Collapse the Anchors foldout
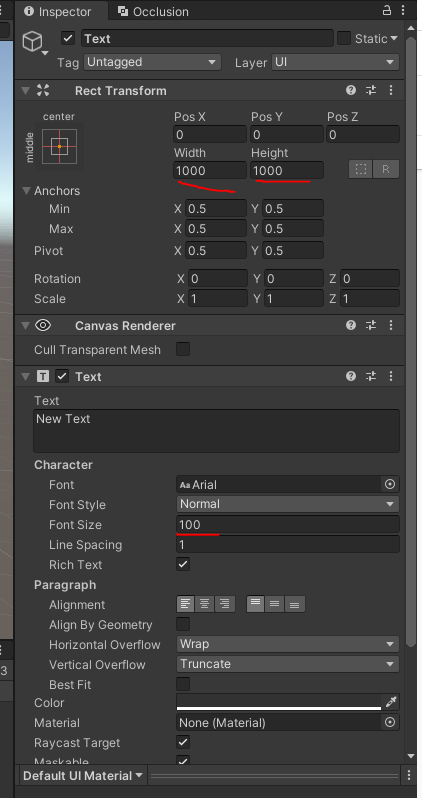Image resolution: width=422 pixels, height=798 pixels. pos(26,191)
